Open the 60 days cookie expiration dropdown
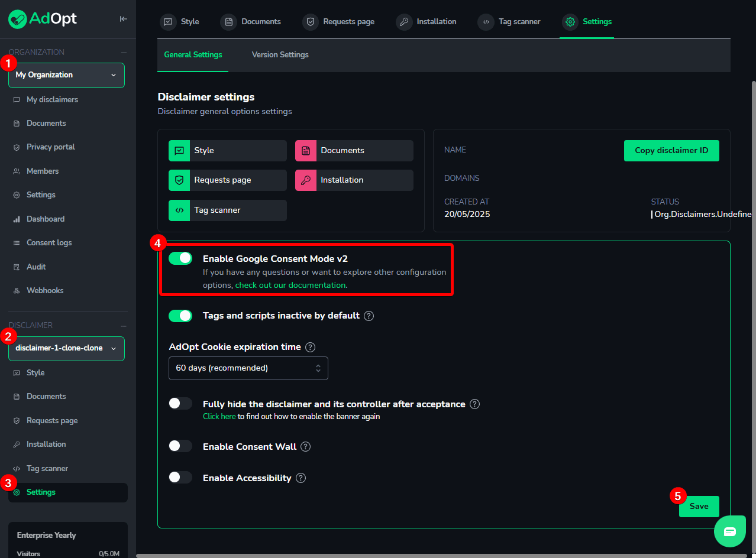The width and height of the screenshot is (756, 558). 248,368
